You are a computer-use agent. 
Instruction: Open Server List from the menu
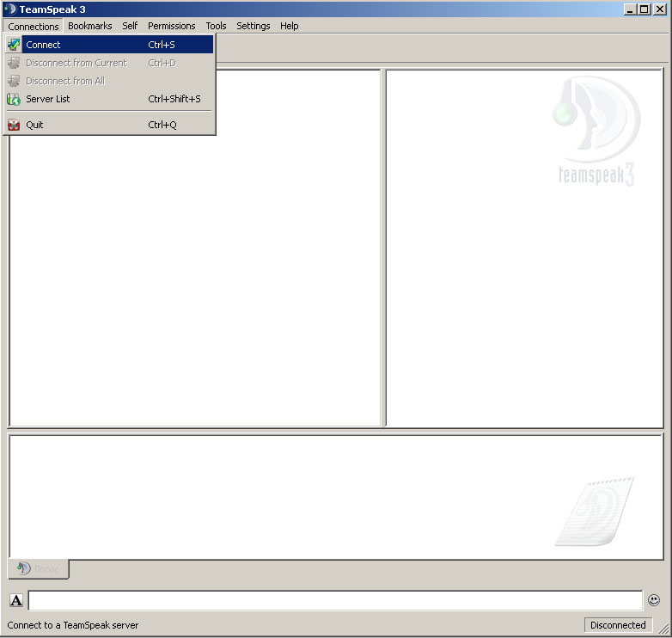click(109, 99)
